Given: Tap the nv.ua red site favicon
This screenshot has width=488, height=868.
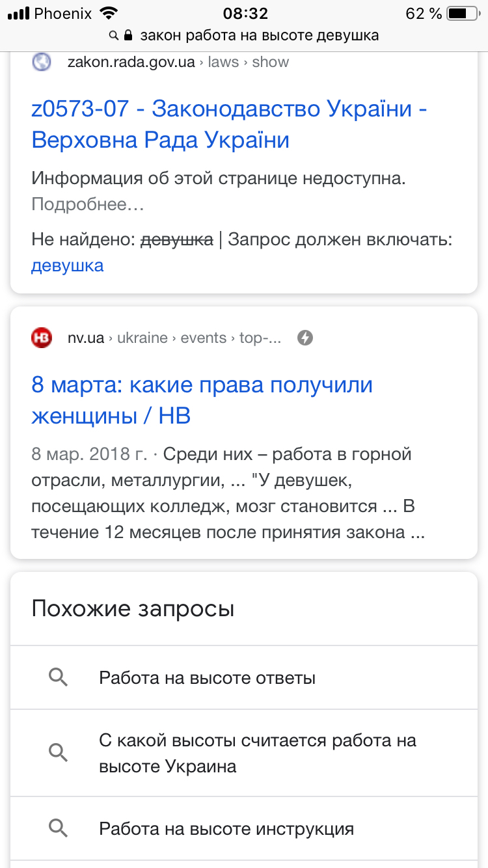Looking at the screenshot, I should [42, 338].
